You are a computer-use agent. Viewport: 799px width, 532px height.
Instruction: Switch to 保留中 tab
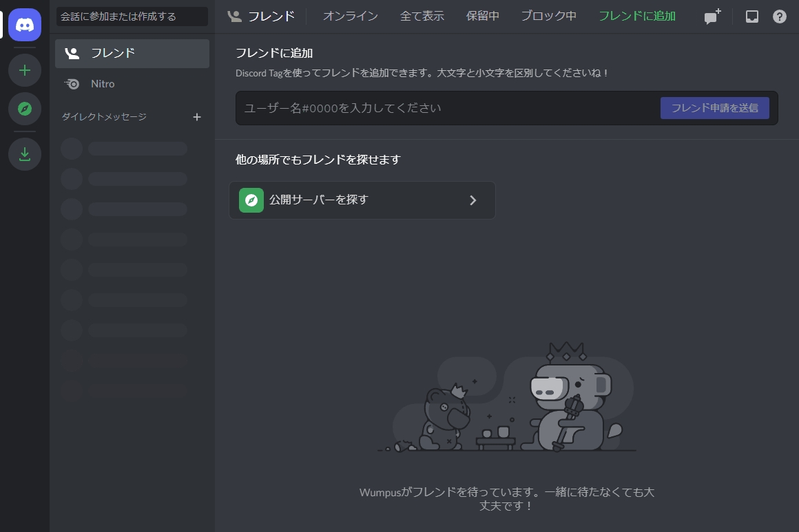[x=483, y=17]
